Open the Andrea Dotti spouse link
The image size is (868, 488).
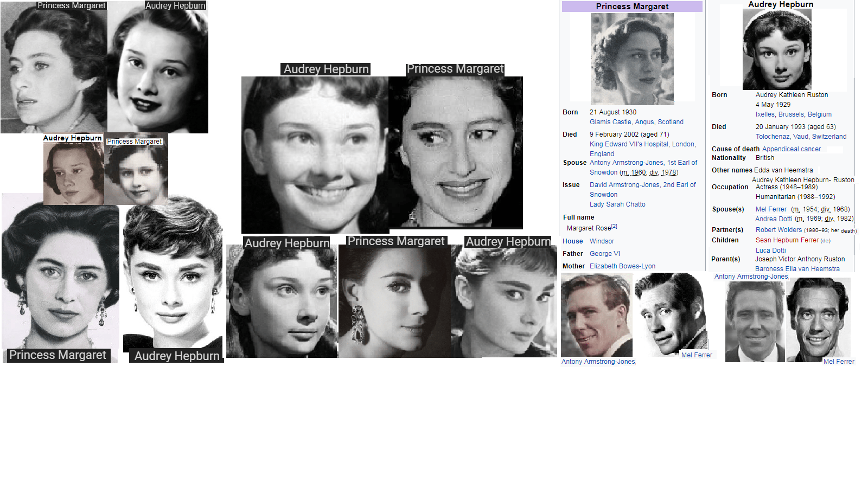coord(774,219)
